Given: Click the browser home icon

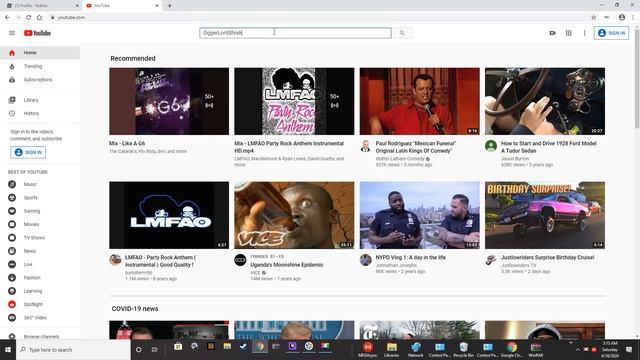Looking at the screenshot, I should click(39, 18).
